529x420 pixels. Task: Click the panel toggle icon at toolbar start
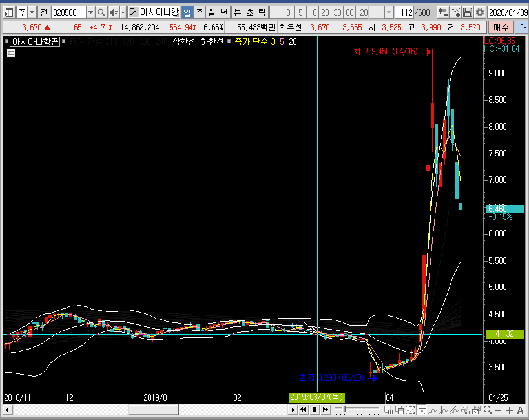point(8,13)
